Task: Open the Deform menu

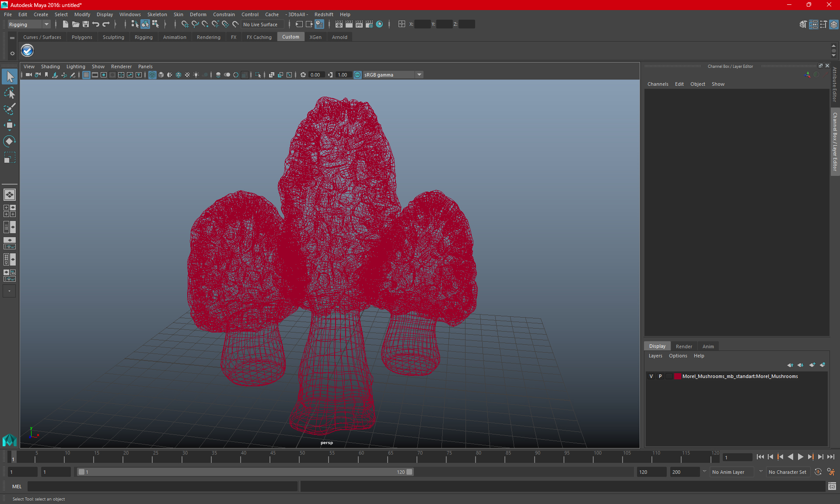Action: pos(198,14)
